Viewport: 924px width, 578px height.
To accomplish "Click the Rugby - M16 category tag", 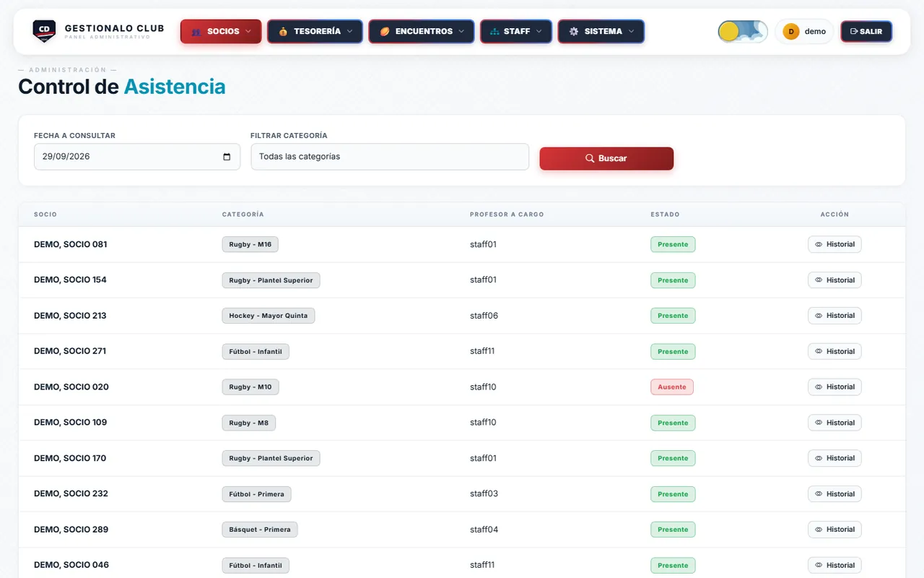I will point(250,244).
